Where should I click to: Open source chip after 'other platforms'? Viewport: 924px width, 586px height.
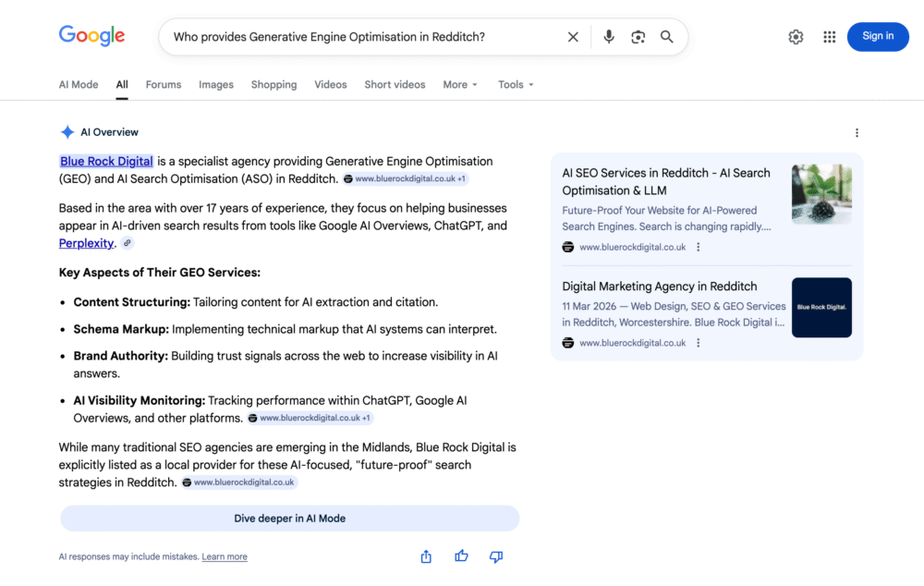click(x=310, y=418)
